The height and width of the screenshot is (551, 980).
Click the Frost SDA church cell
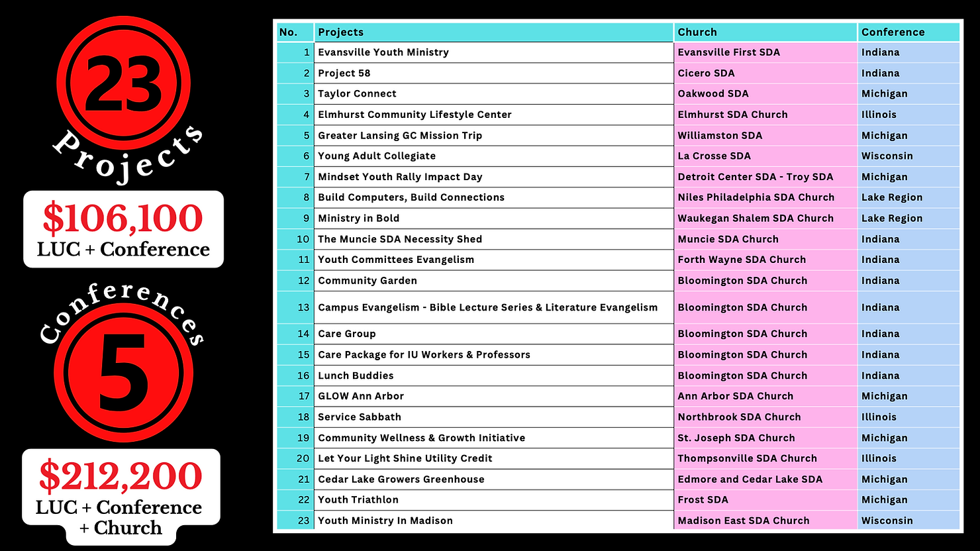click(x=703, y=499)
